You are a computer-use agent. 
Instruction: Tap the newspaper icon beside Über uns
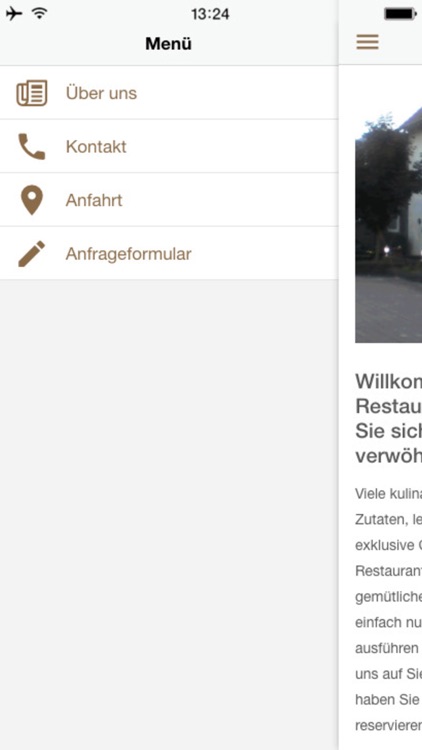pyautogui.click(x=32, y=93)
